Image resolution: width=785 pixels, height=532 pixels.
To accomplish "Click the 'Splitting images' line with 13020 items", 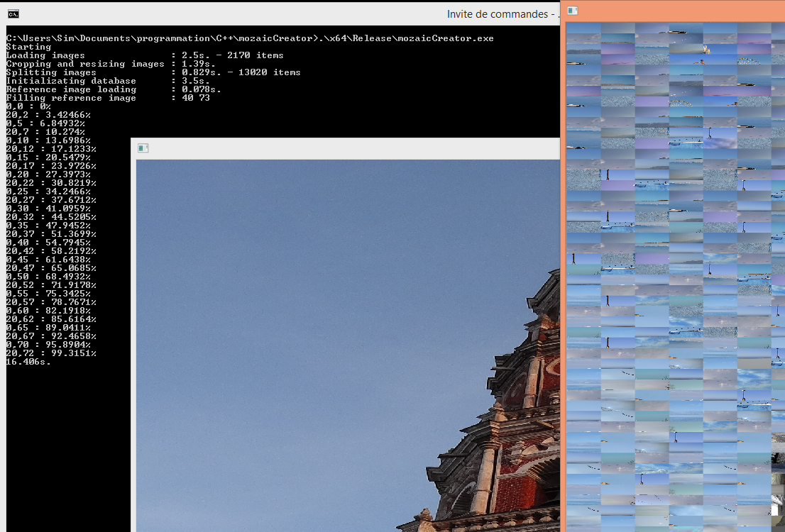I will (153, 72).
